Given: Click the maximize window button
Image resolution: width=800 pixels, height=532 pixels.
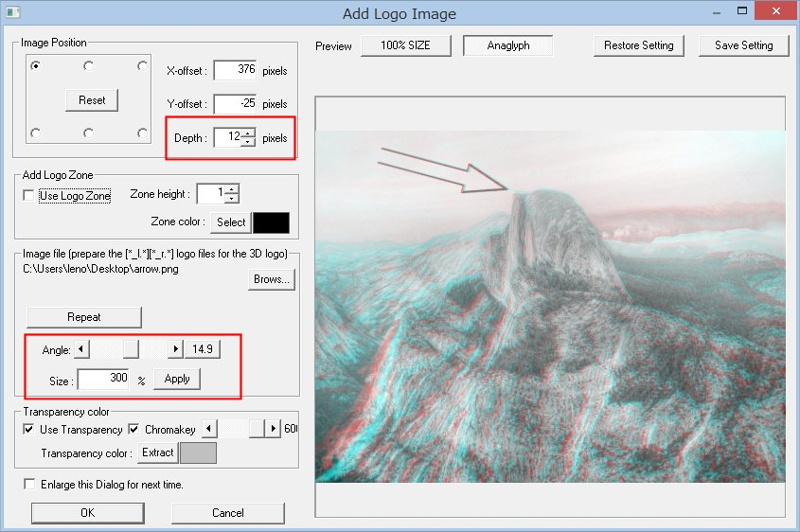Looking at the screenshot, I should [x=742, y=10].
